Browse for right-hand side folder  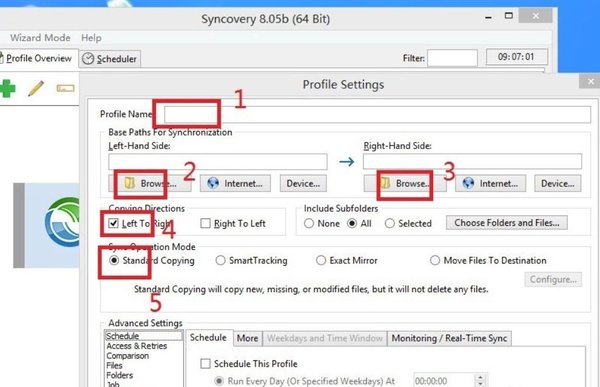pos(405,184)
